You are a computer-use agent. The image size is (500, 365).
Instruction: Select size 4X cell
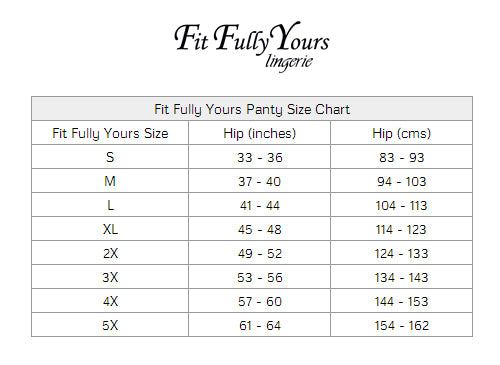[110, 301]
